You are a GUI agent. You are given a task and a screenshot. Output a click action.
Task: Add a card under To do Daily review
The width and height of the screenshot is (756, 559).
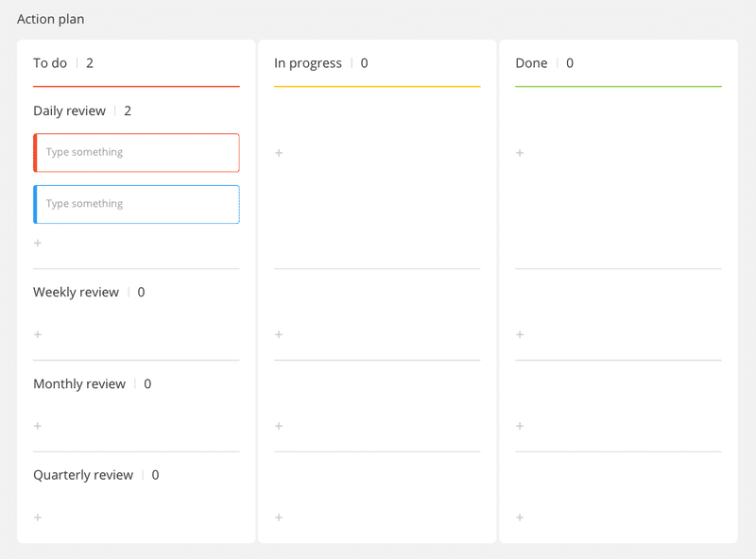coord(38,244)
